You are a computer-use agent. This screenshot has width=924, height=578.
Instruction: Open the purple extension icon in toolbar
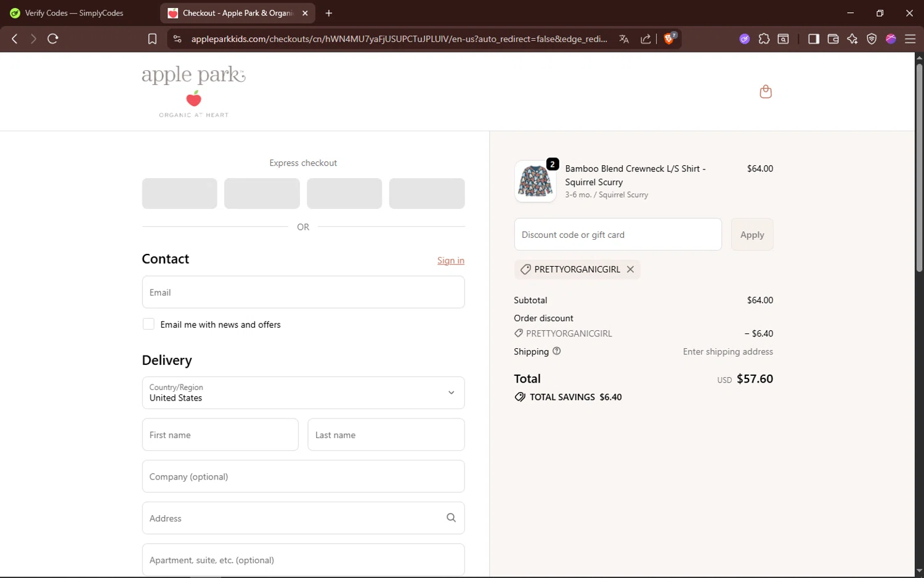[745, 39]
